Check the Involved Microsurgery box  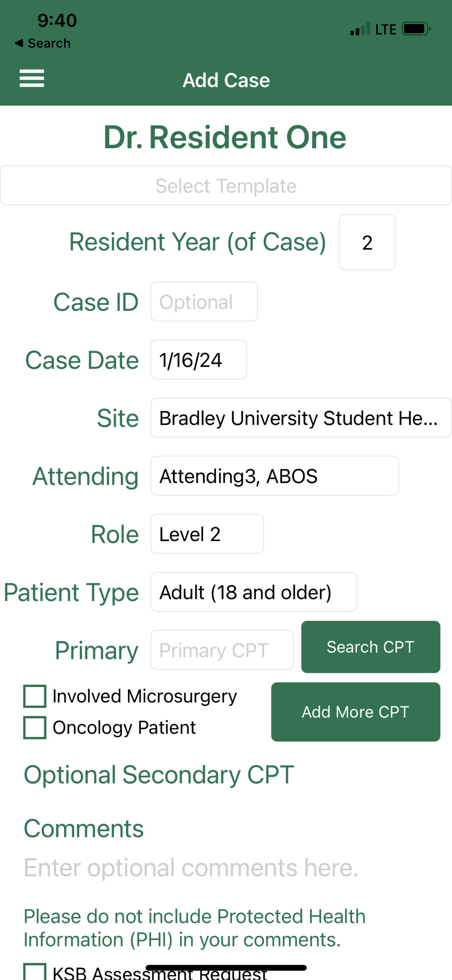tap(35, 696)
